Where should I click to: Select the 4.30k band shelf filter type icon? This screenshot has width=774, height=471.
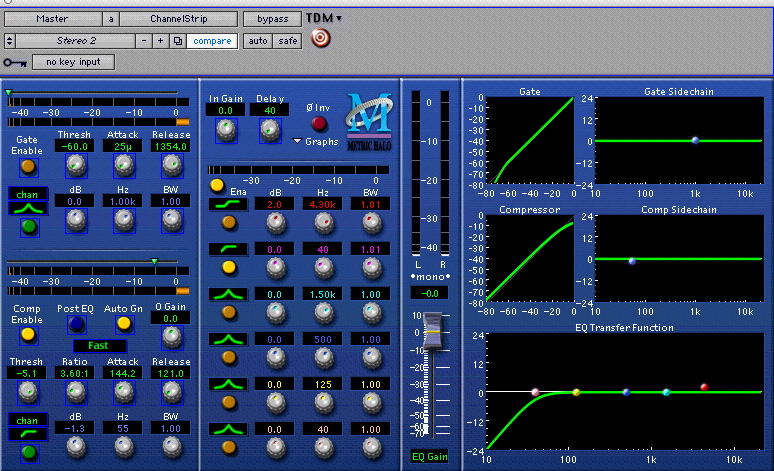click(x=228, y=204)
